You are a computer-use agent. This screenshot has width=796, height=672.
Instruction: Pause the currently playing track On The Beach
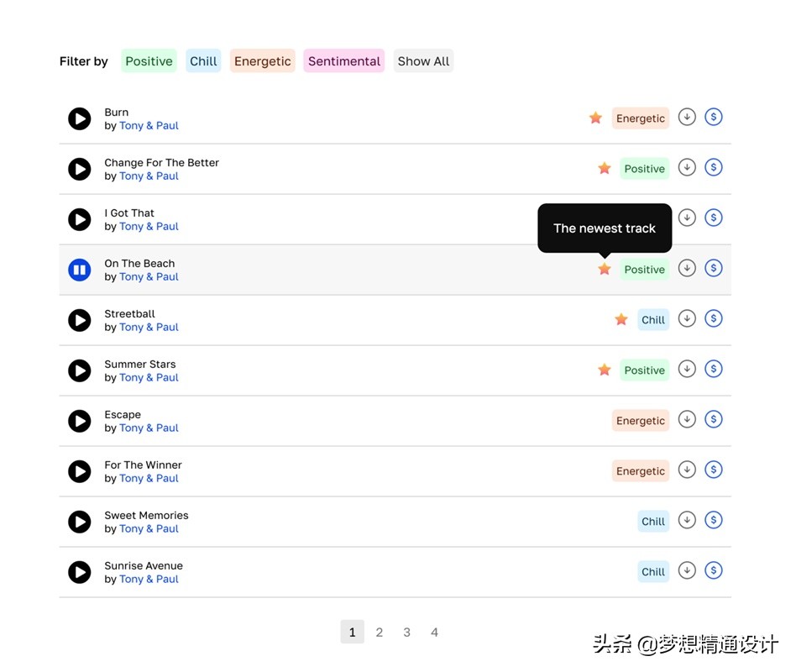[79, 270]
